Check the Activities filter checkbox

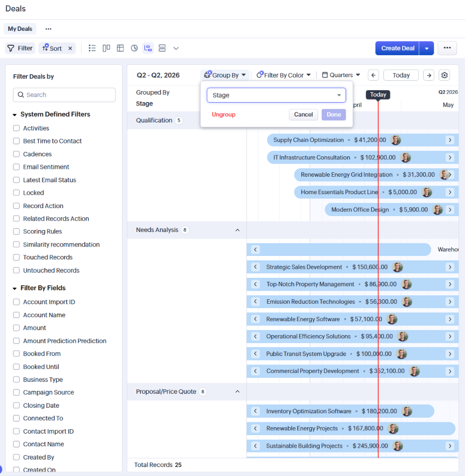[16, 128]
